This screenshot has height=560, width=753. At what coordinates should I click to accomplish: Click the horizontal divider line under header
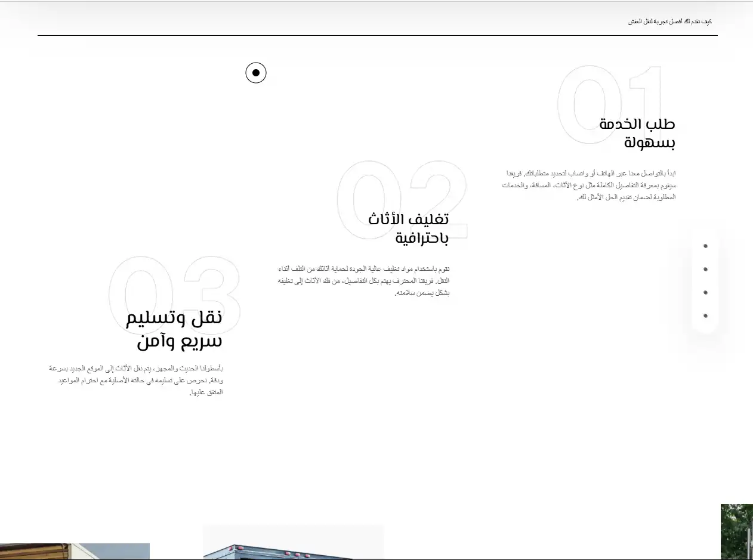[377, 36]
